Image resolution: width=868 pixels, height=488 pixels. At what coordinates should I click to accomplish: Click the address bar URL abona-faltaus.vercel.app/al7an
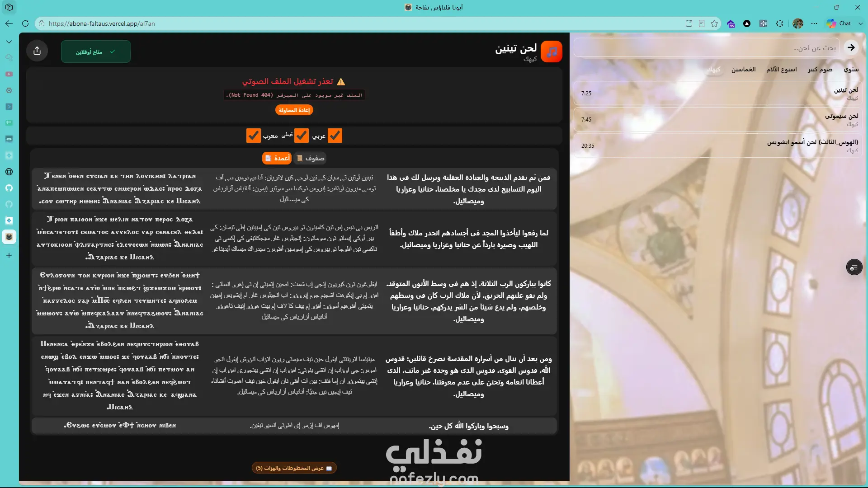click(x=102, y=23)
